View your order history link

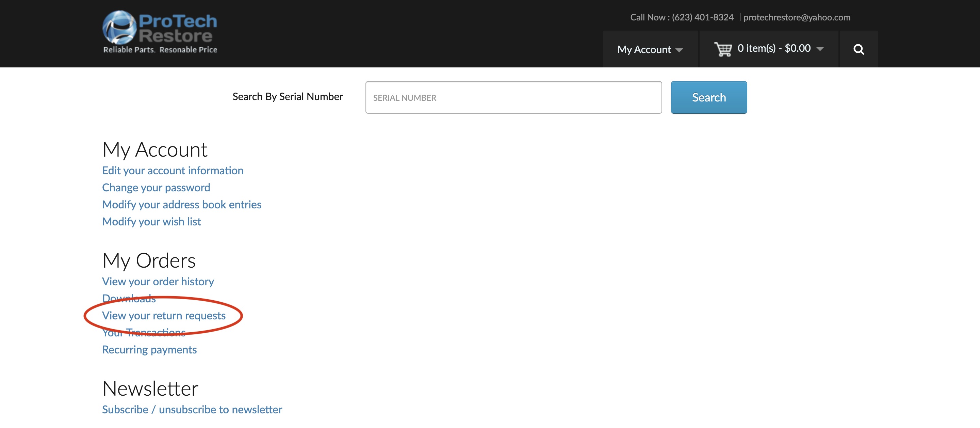pyautogui.click(x=158, y=281)
